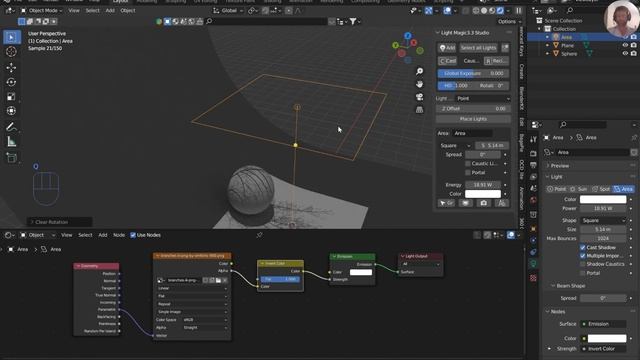The width and height of the screenshot is (640, 360).
Task: Select the Select Box tool
Action: pos(11,37)
